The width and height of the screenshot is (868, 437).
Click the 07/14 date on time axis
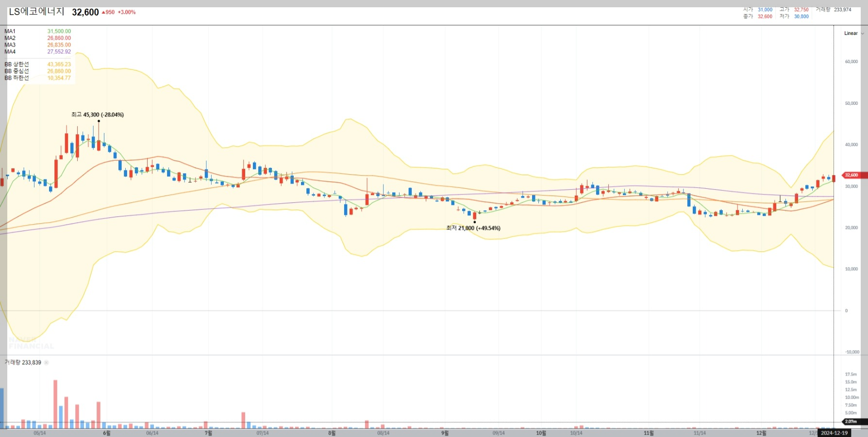tap(263, 433)
